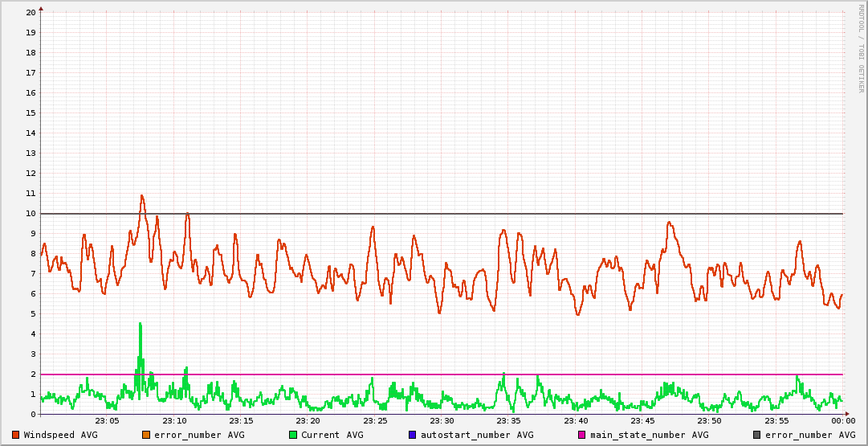
Task: Click the blue autostart_number legend swatch
Action: click(x=413, y=435)
